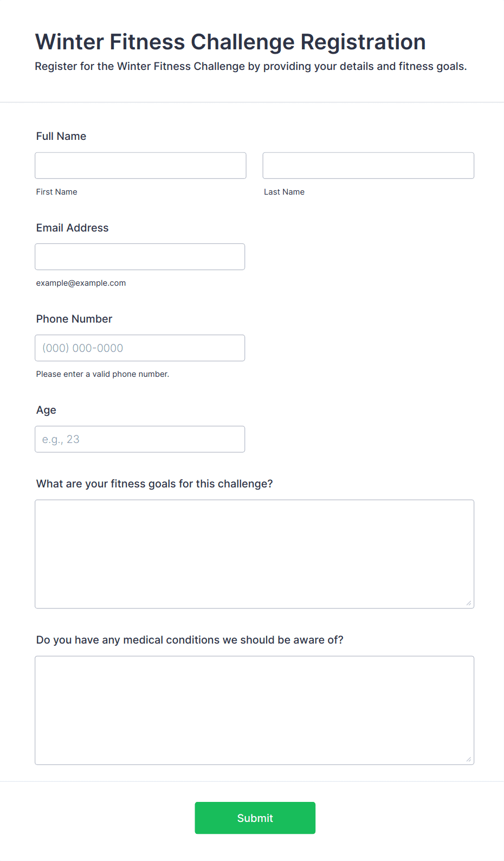
Task: Click the First Name input field
Action: [140, 165]
